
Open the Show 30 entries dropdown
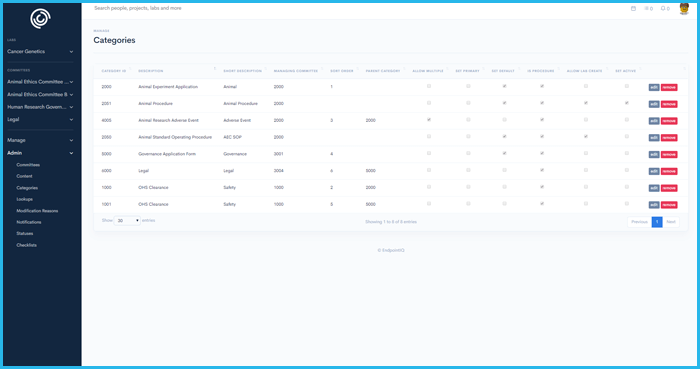tap(127, 221)
